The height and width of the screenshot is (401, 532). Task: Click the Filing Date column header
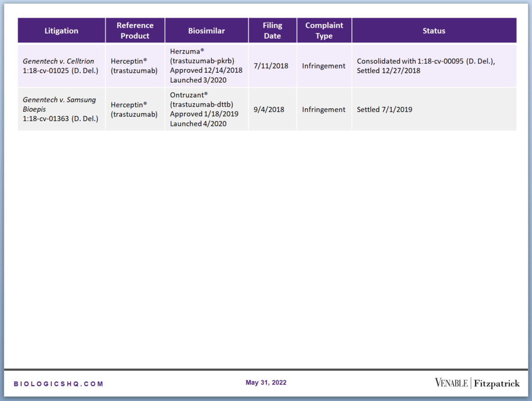pos(272,30)
